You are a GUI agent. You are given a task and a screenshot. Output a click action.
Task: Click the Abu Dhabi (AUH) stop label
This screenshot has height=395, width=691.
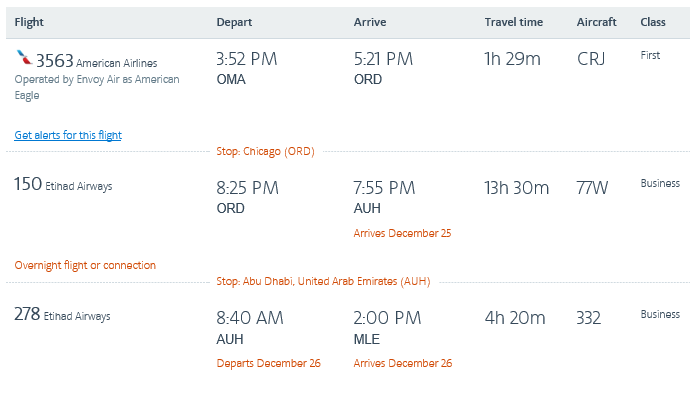pos(323,281)
